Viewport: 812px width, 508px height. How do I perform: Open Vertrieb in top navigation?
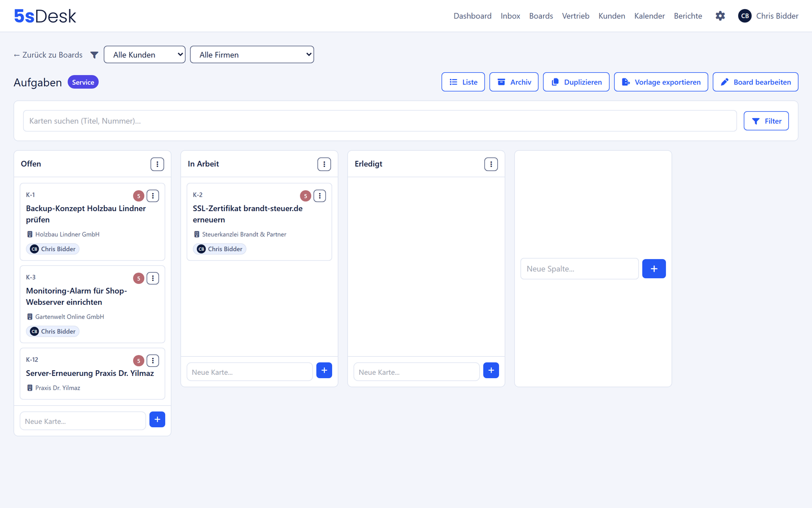pyautogui.click(x=576, y=16)
